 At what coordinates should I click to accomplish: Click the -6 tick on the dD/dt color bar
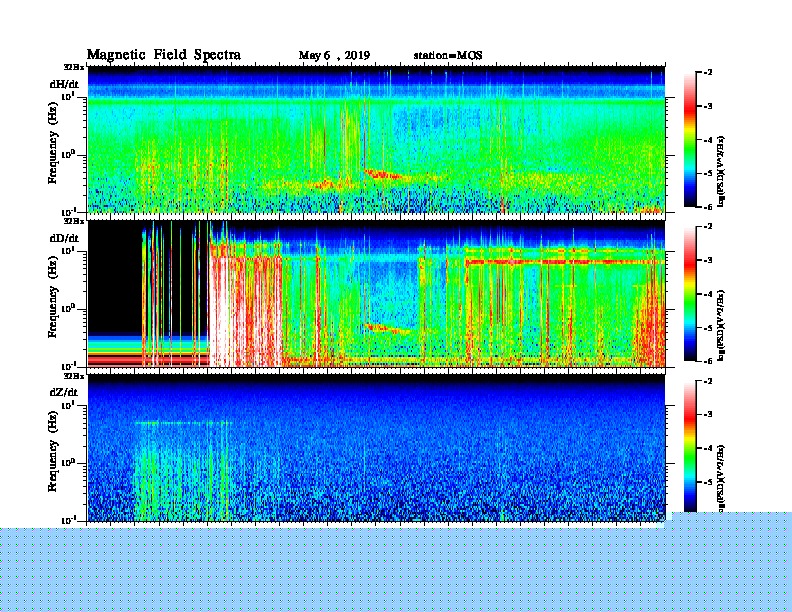(x=708, y=361)
